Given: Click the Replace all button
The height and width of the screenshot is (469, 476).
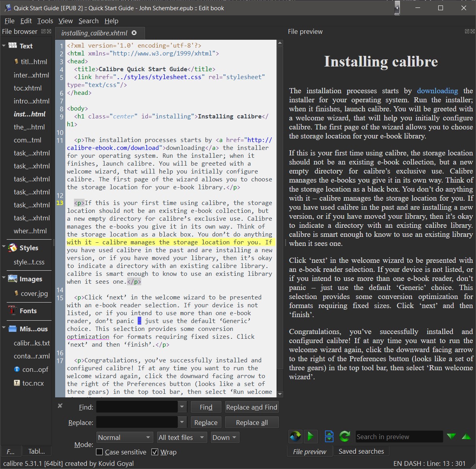Looking at the screenshot, I should 252,422.
